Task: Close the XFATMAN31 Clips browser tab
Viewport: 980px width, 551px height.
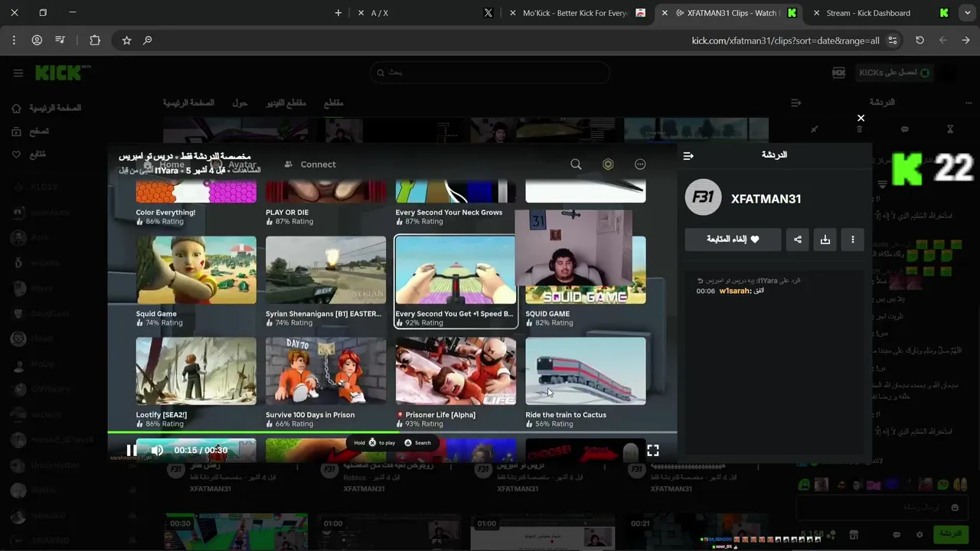Action: coord(665,13)
